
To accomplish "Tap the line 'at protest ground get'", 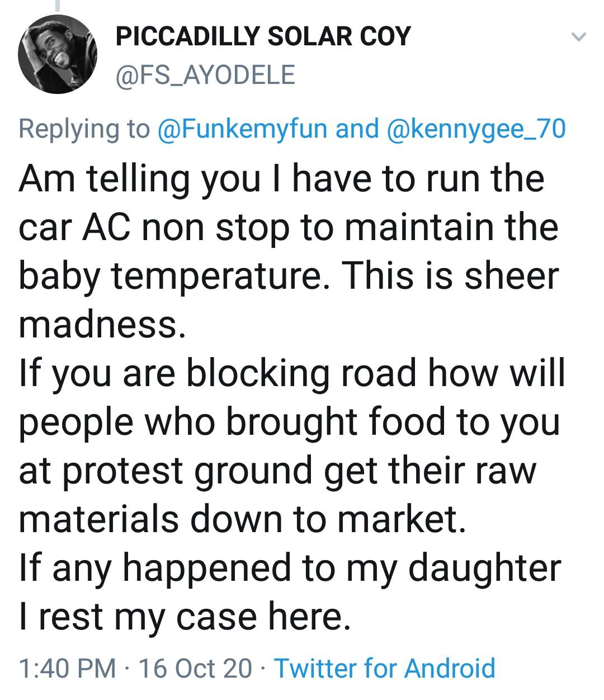I will click(x=277, y=471).
